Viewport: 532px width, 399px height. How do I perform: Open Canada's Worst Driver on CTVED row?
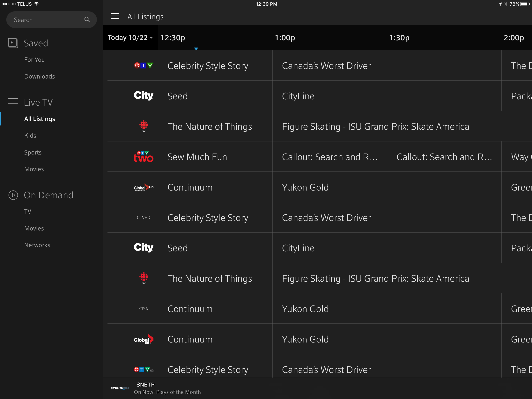[x=387, y=217]
